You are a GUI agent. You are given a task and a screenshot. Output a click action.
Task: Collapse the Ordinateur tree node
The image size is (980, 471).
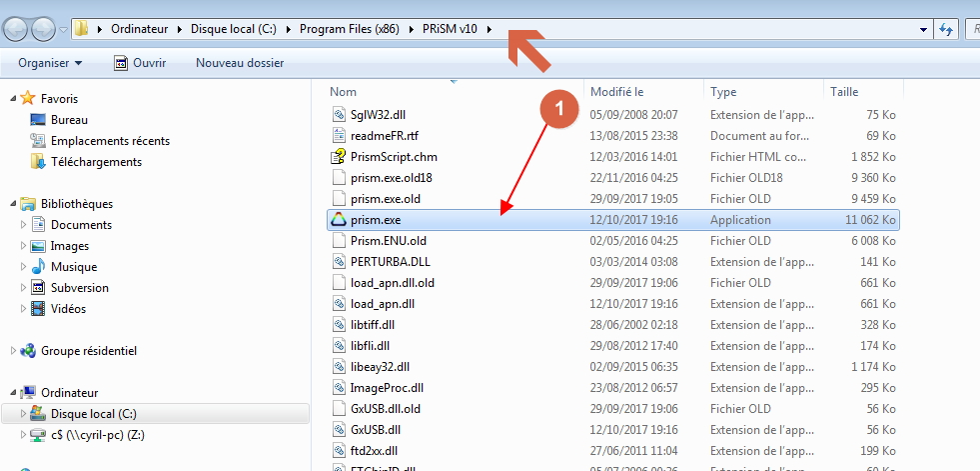point(13,393)
